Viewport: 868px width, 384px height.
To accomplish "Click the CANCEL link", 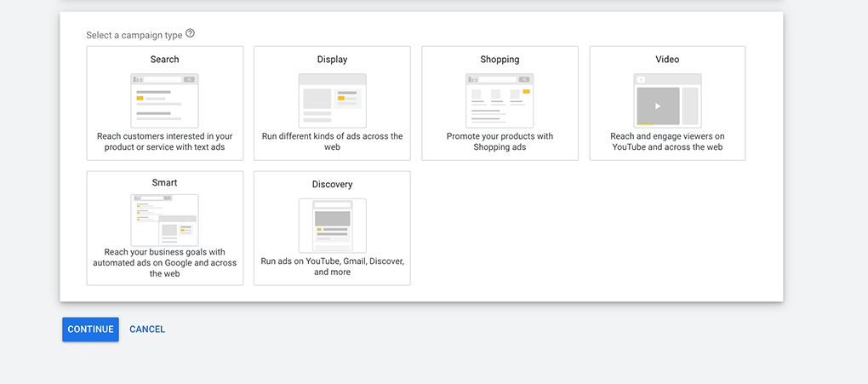I will 147,330.
